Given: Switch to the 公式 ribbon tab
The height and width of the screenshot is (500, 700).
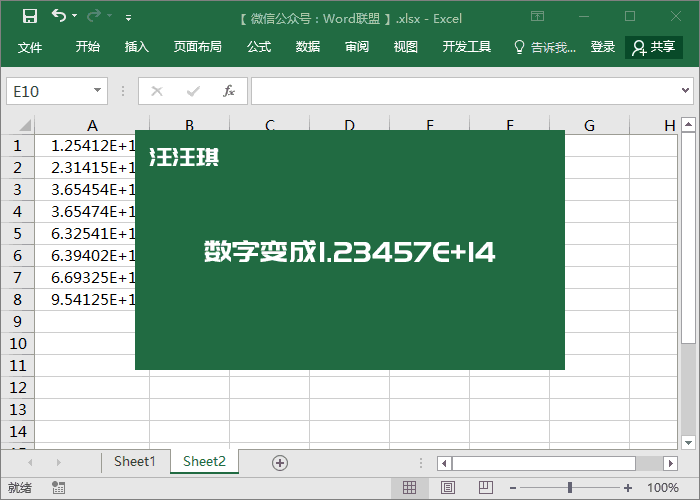Looking at the screenshot, I should pos(259,46).
